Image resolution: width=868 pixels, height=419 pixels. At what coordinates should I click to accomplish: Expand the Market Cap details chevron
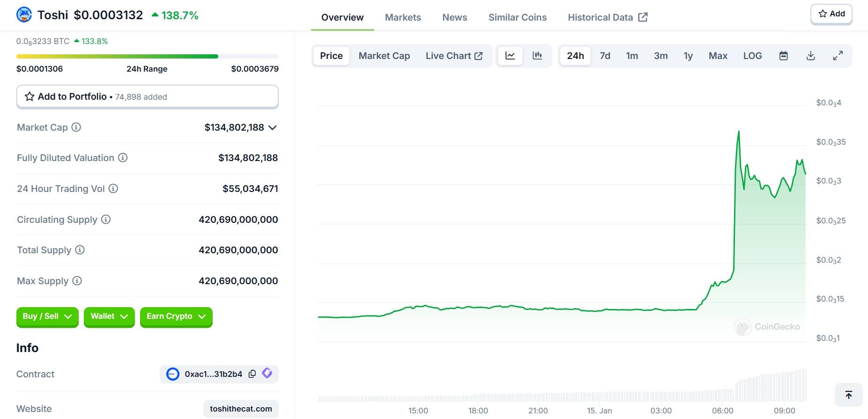tap(273, 127)
